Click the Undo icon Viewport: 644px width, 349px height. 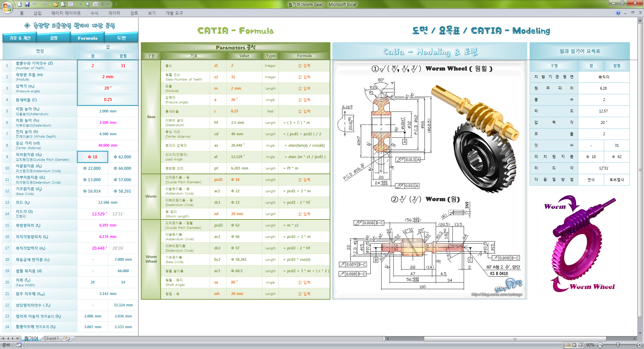[x=35, y=5]
